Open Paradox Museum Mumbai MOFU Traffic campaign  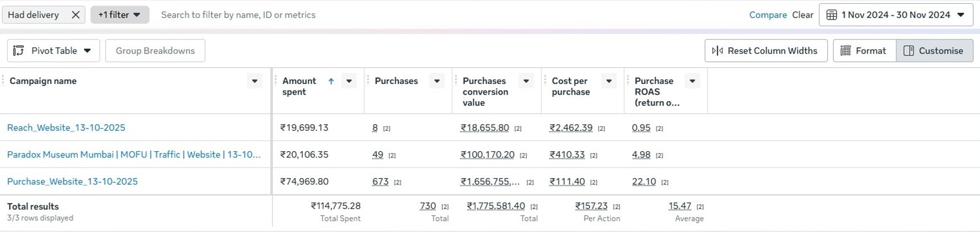point(134,155)
